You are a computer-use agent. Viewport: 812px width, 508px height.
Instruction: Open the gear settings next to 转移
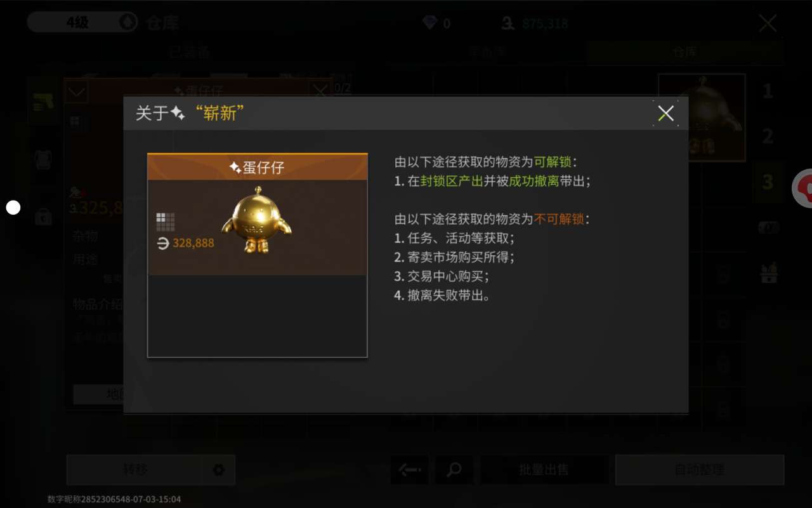(219, 470)
